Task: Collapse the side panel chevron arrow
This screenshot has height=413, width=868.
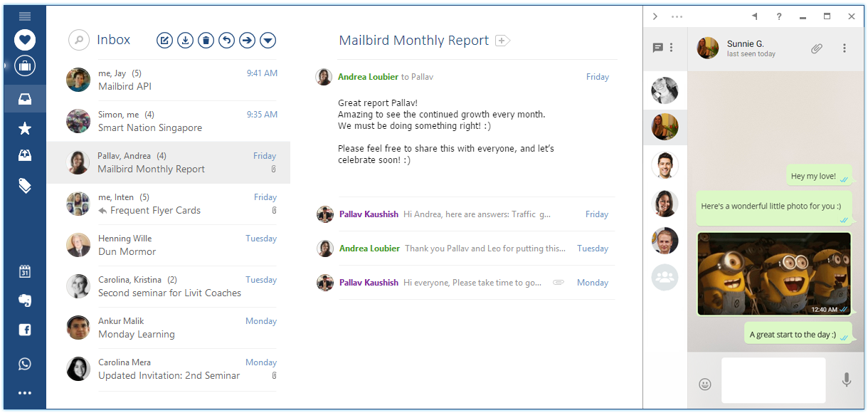Action: click(655, 16)
